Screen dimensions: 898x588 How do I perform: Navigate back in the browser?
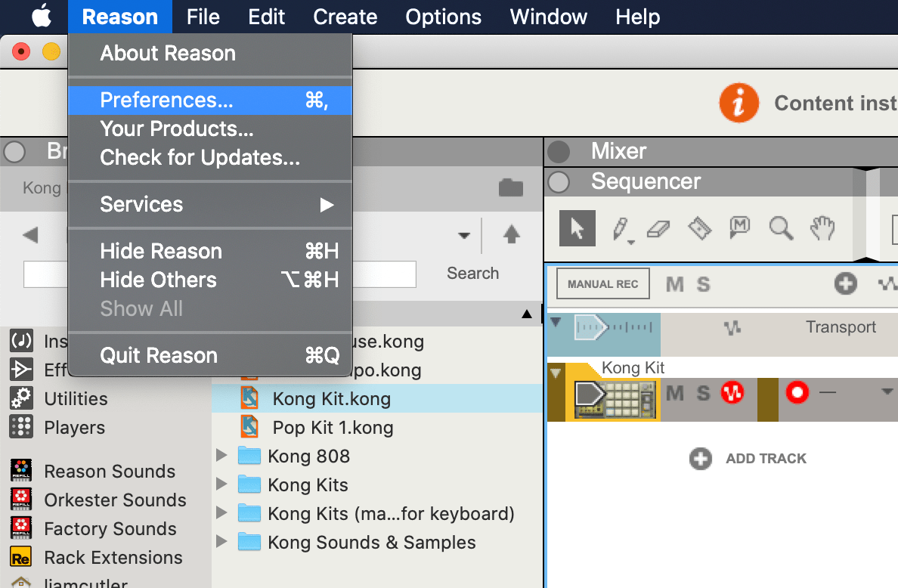pos(30,235)
